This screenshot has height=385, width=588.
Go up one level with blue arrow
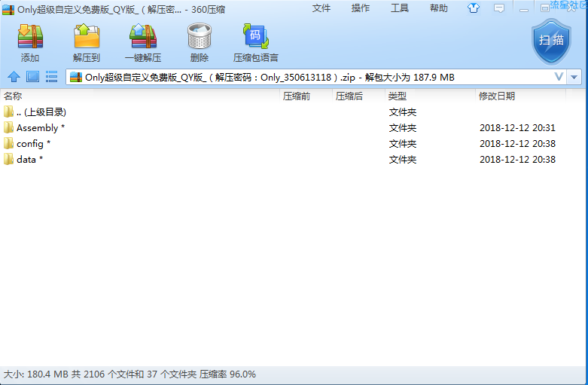point(14,77)
